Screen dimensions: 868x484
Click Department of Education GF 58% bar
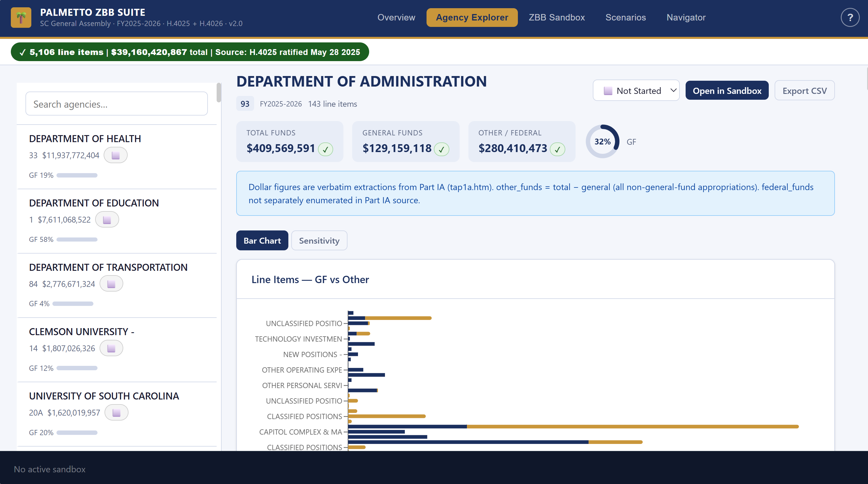pos(77,240)
